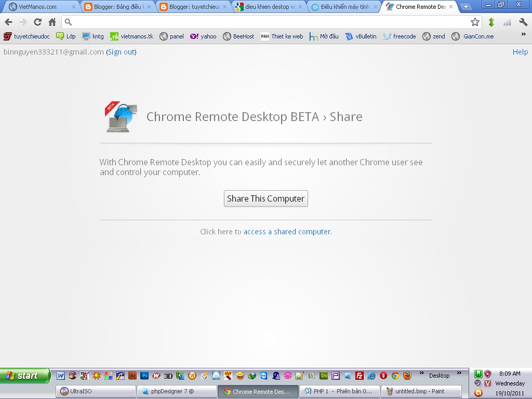Image resolution: width=532 pixels, height=399 pixels.
Task: Launch TeamViewer from quick launch
Action: click(x=263, y=376)
